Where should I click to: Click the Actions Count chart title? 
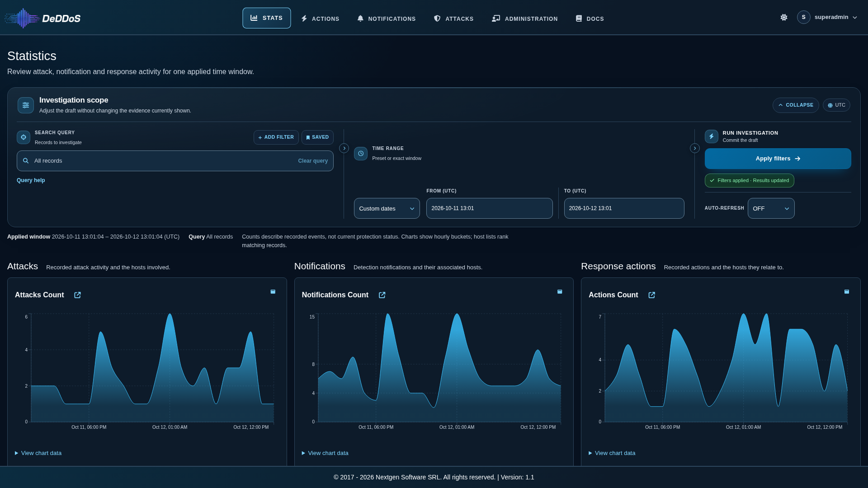point(613,295)
